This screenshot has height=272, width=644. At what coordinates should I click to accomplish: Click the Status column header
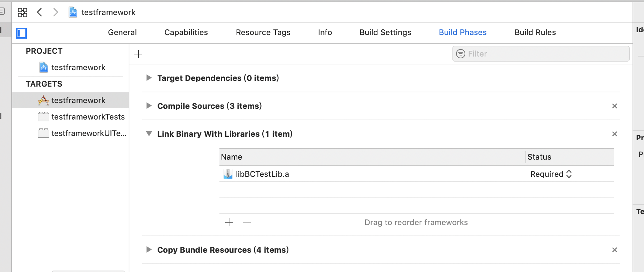click(x=570, y=157)
